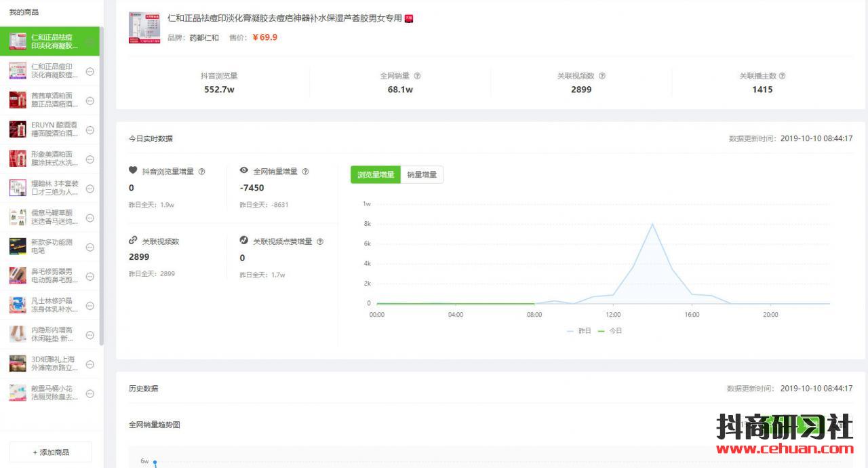This screenshot has width=868, height=468.
Task: Open more menu for 3D纸雕礼上海 item
Action: tap(90, 364)
